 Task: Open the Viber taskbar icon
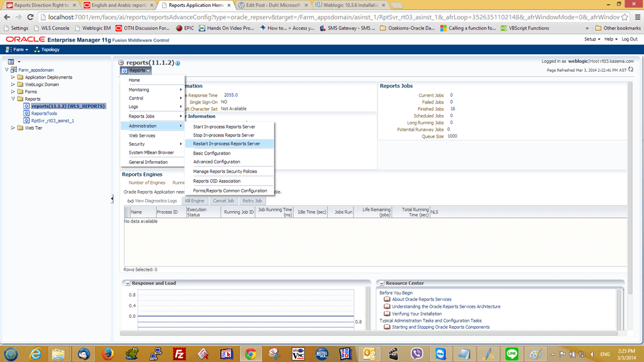(417, 354)
